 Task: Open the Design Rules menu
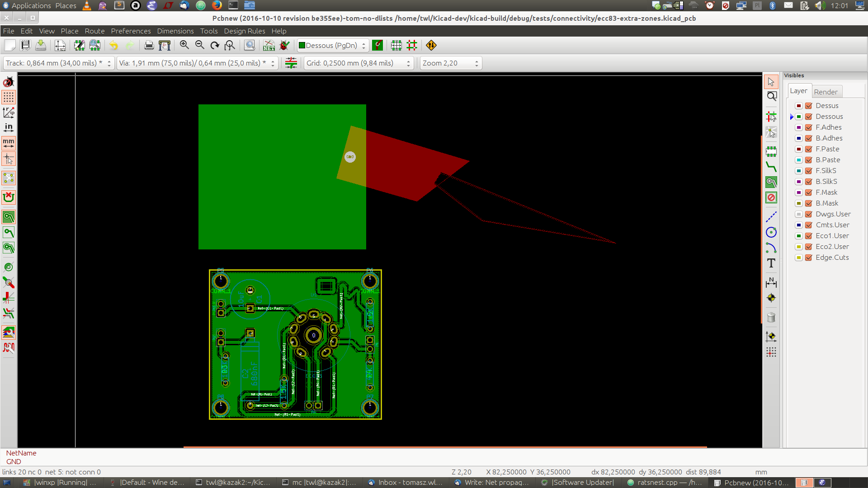tap(244, 31)
